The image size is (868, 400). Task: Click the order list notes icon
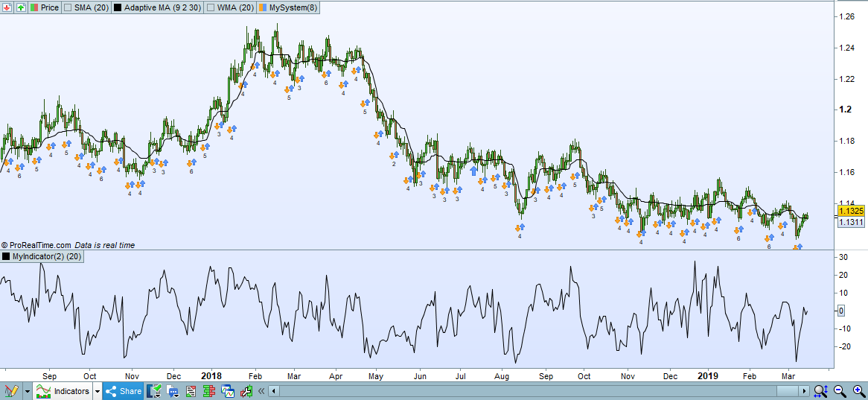coord(191,392)
